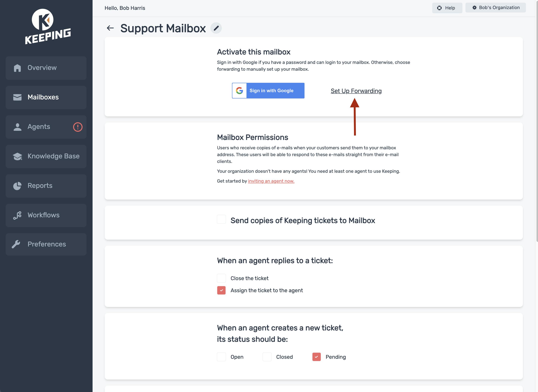Click the Mailboxes envelope icon
The width and height of the screenshot is (538, 392).
(17, 97)
